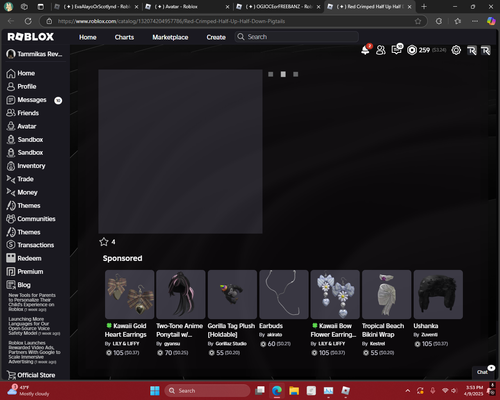Open the Marketplace nav menu

pyautogui.click(x=170, y=37)
